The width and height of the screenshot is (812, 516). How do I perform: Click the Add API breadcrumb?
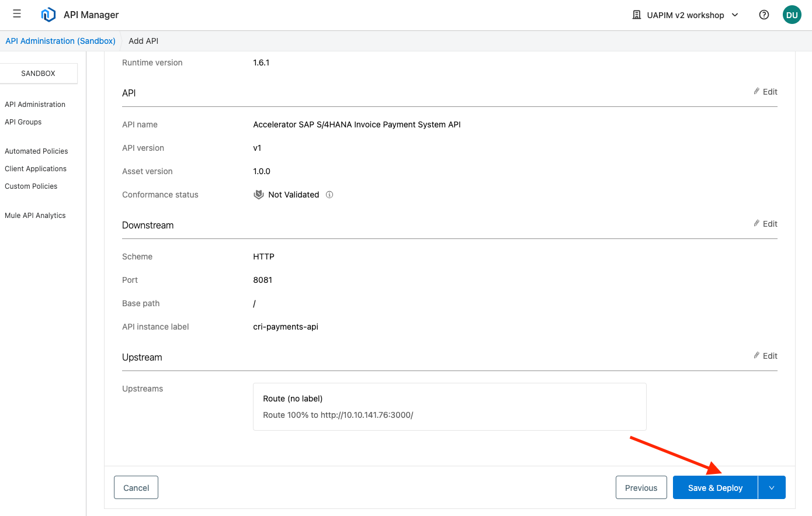click(x=144, y=41)
